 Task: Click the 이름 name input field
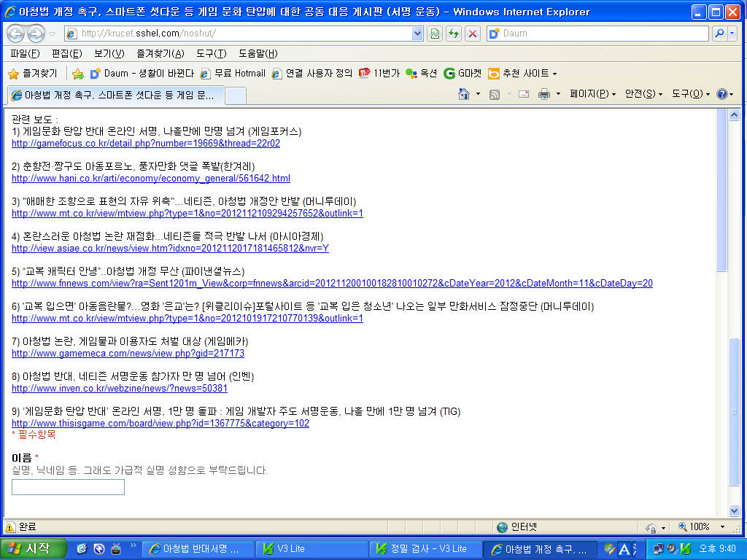pos(68,487)
